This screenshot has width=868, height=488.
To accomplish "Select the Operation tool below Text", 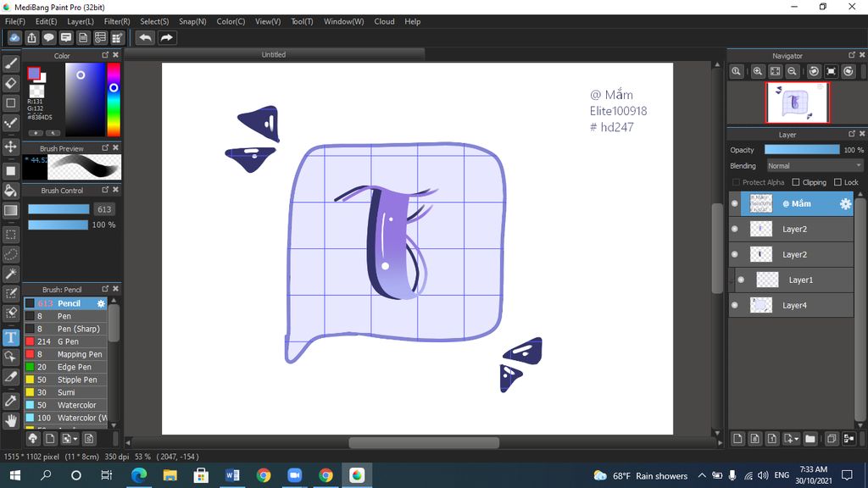I will click(10, 357).
